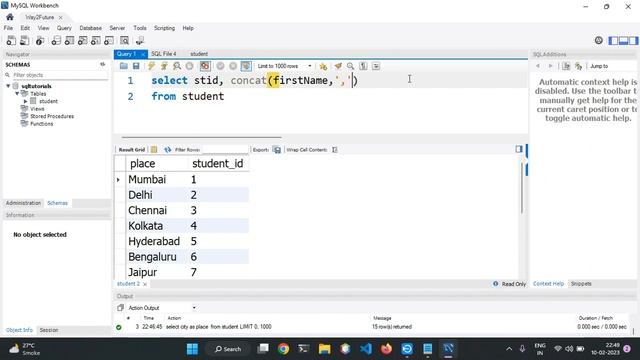Save the SQL script with the floppy icon
Viewport: 640px width, 360px height.
(136, 66)
